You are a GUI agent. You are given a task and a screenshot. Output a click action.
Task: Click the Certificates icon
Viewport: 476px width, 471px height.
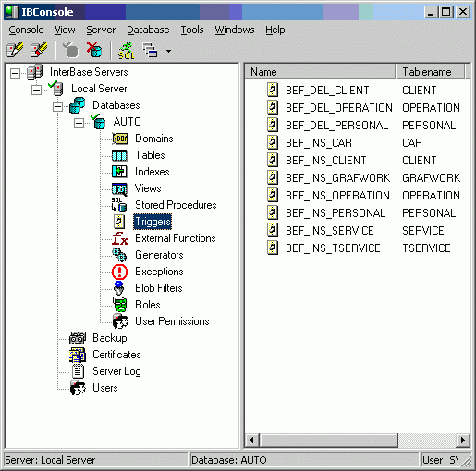click(78, 355)
